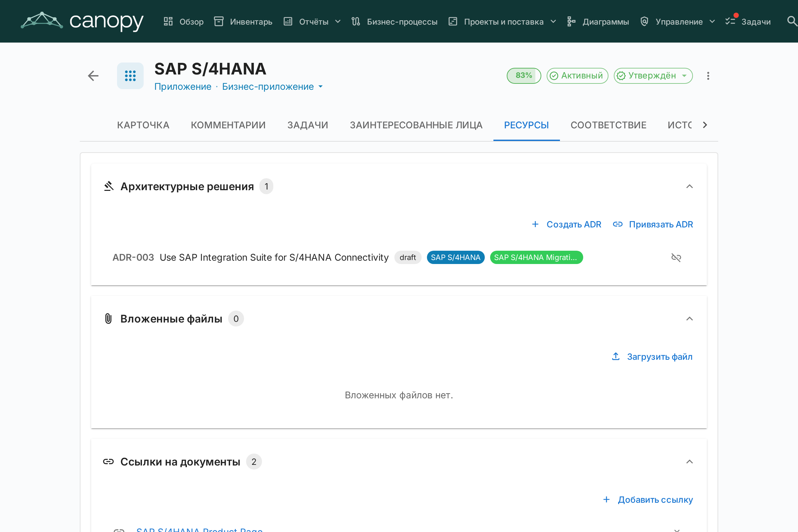The height and width of the screenshot is (532, 798).
Task: Switch to the Карточка tab
Action: 143,125
